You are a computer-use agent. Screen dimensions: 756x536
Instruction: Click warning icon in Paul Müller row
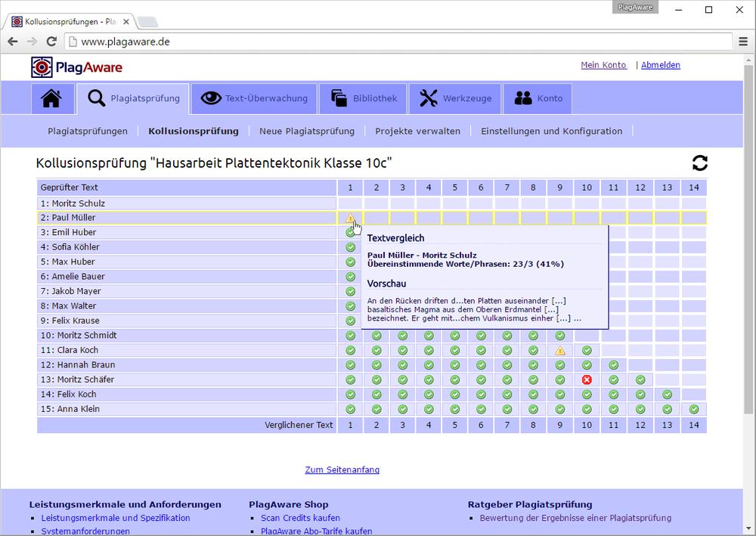[351, 218]
